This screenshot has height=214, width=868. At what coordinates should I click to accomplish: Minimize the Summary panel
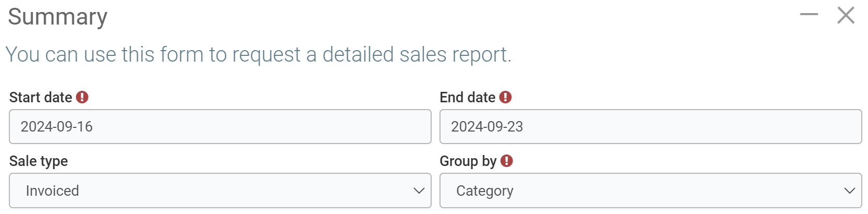[x=809, y=15]
